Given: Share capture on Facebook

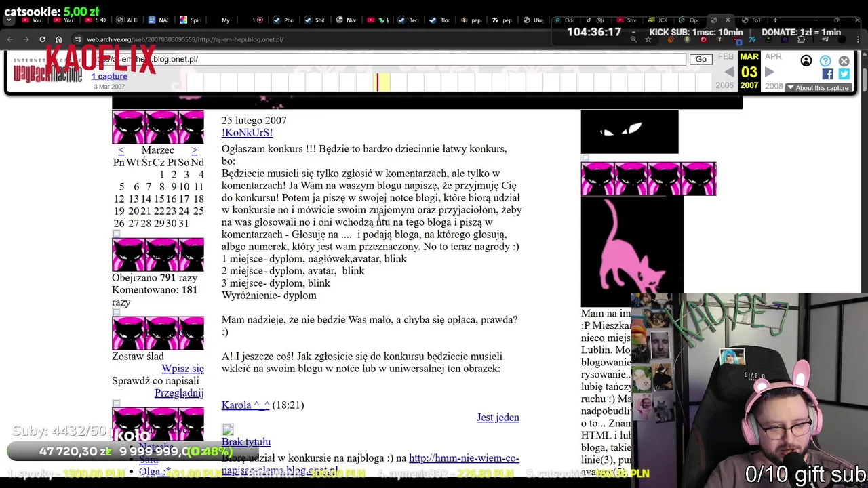Looking at the screenshot, I should pyautogui.click(x=827, y=74).
